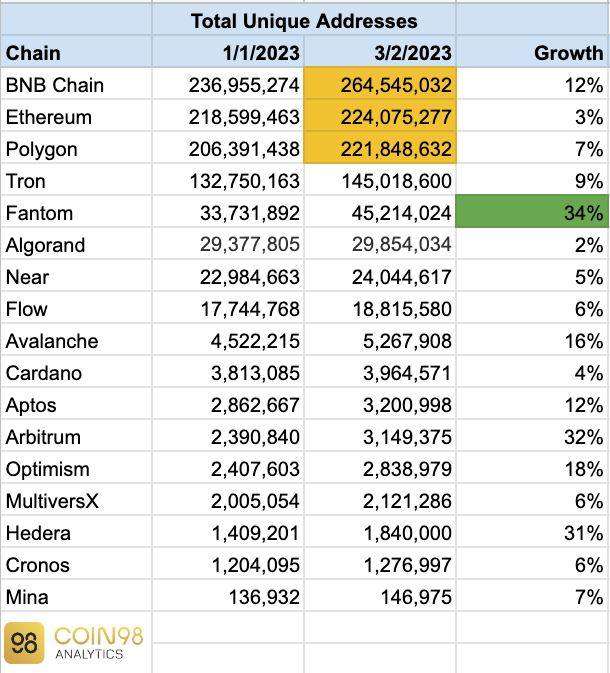Click the Coin98 Analytics logo icon
This screenshot has height=673, width=610.
[23, 643]
